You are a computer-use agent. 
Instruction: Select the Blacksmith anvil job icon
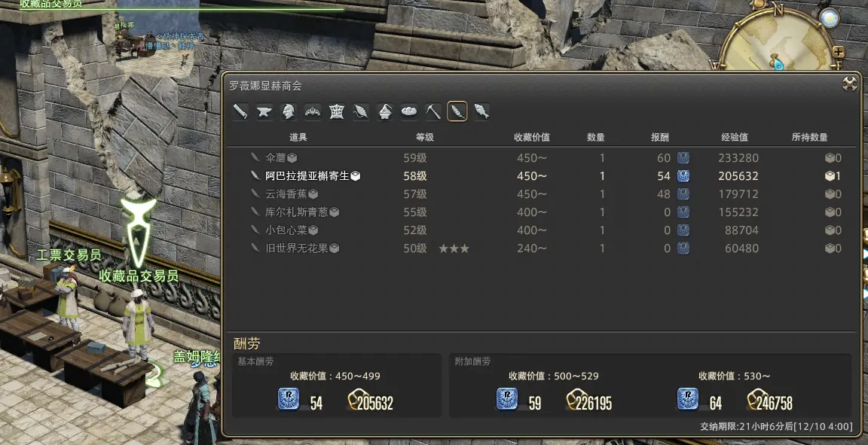[x=264, y=111]
